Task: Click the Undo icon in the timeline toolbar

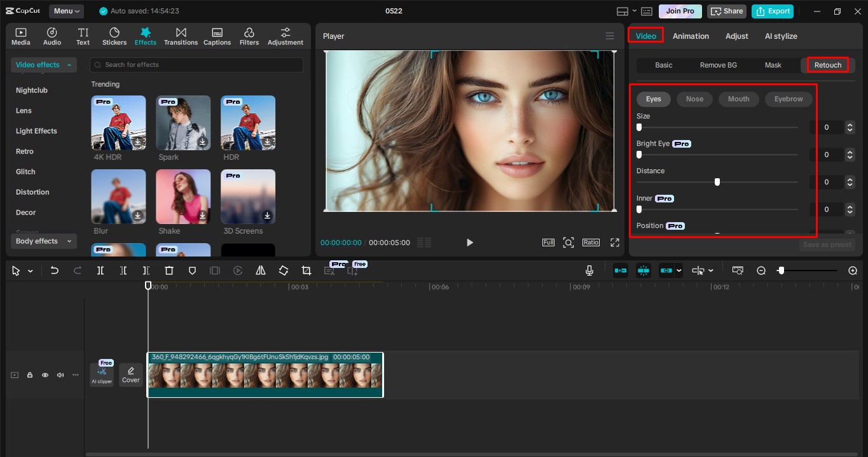Action: 54,270
